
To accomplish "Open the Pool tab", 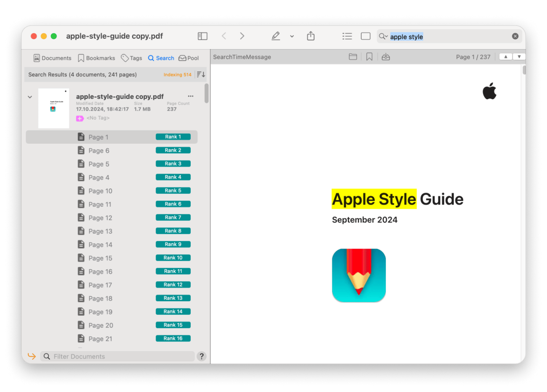I will (189, 58).
